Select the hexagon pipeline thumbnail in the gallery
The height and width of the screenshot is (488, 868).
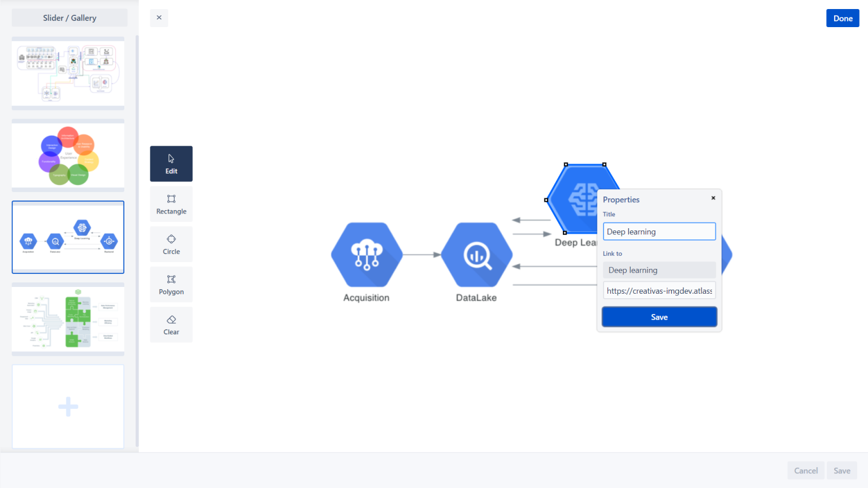[68, 237]
